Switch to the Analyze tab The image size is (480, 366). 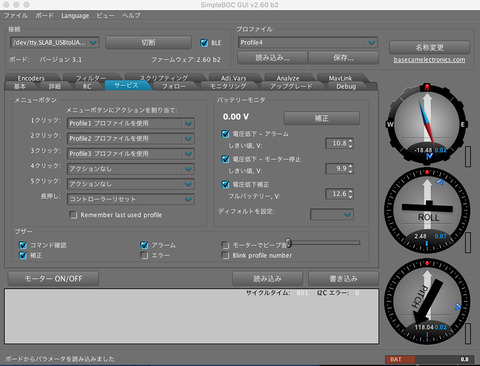click(288, 78)
